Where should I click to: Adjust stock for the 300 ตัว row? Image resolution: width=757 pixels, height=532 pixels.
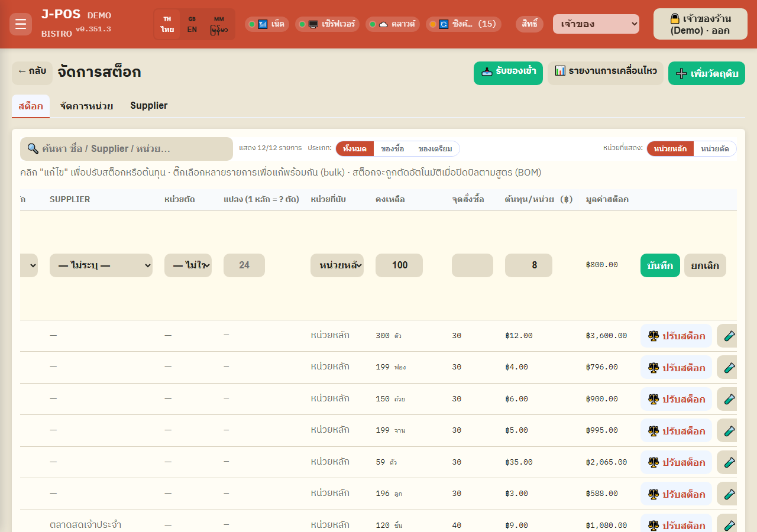tap(676, 336)
